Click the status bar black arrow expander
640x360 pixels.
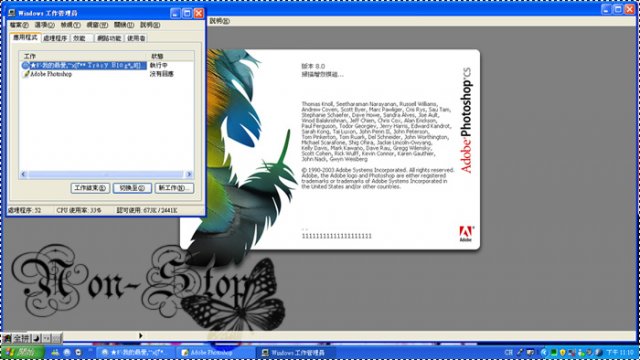140,336
